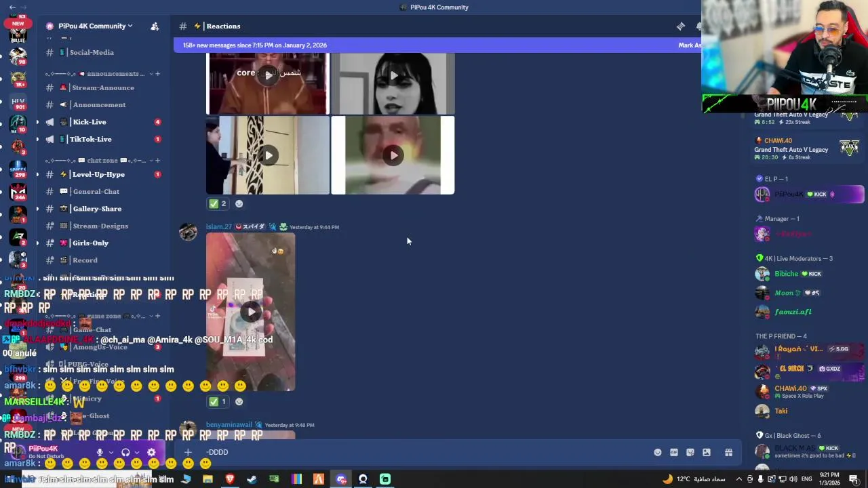
Task: Open the emoji picker in message bar
Action: coord(657,452)
